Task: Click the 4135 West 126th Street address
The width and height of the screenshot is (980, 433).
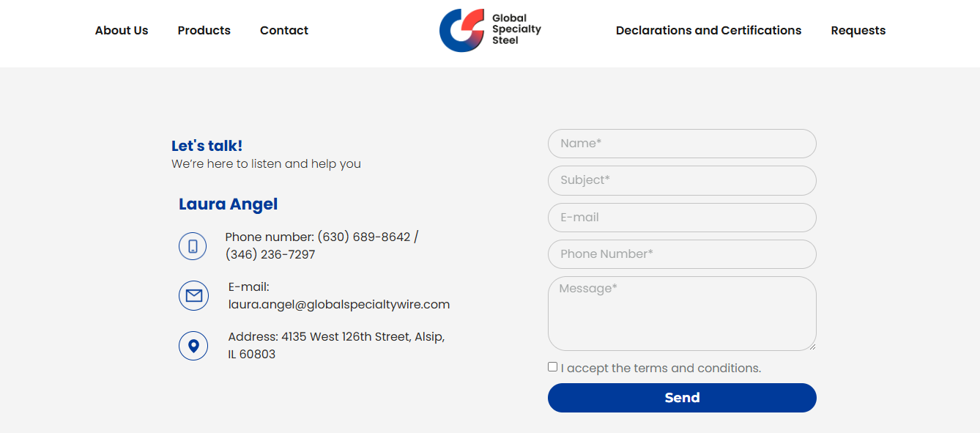Action: click(363, 337)
